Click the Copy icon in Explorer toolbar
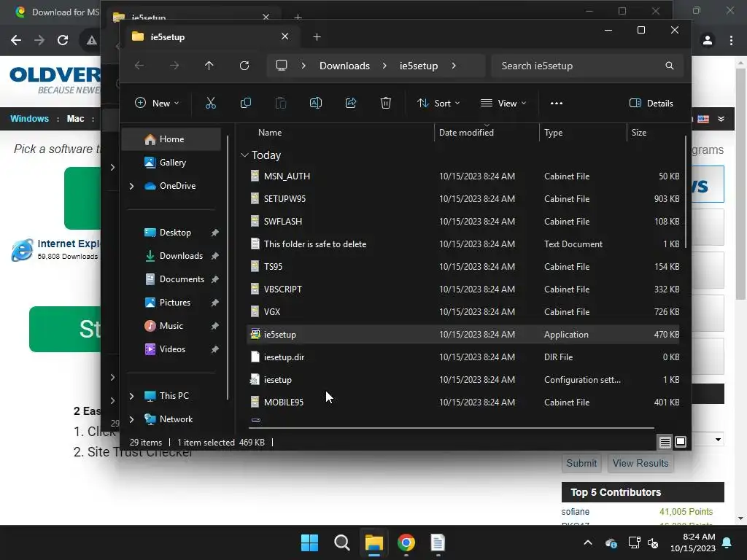This screenshot has height=560, width=747. 246,103
